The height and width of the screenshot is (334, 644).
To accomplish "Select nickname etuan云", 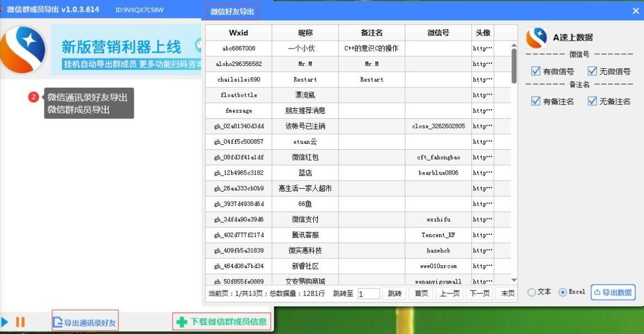I will pos(305,142).
